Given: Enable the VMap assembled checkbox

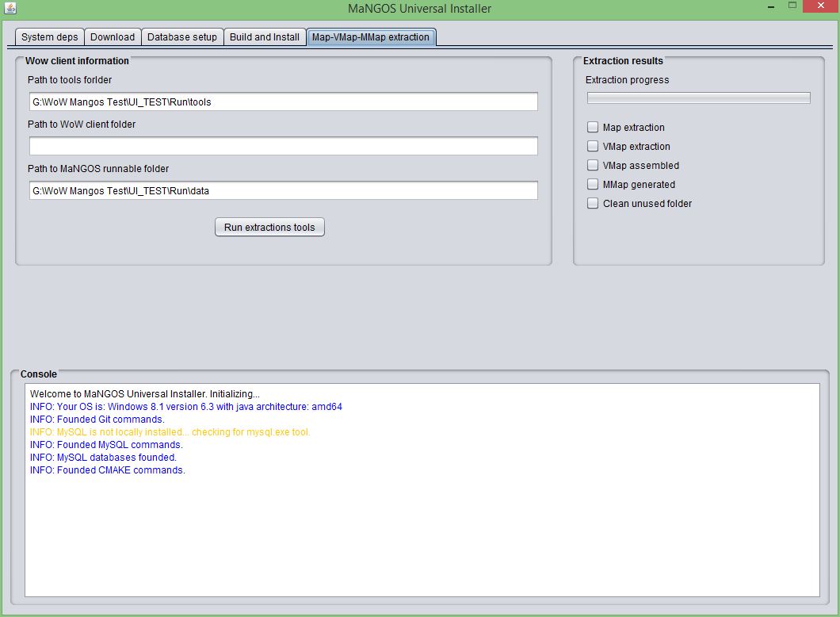Looking at the screenshot, I should (x=593, y=165).
